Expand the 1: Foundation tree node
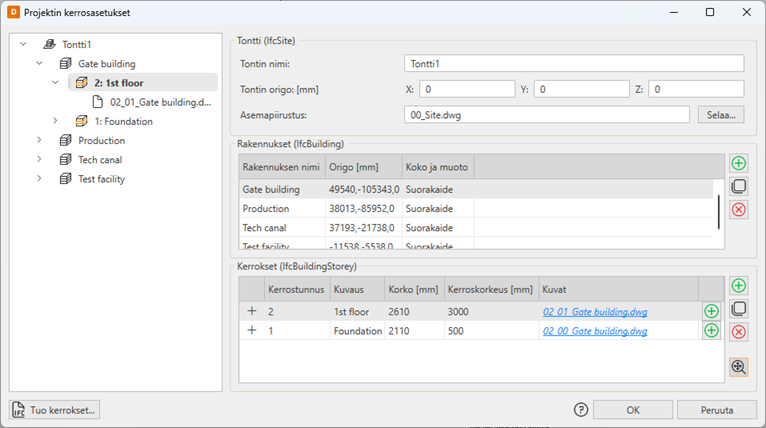 56,121
